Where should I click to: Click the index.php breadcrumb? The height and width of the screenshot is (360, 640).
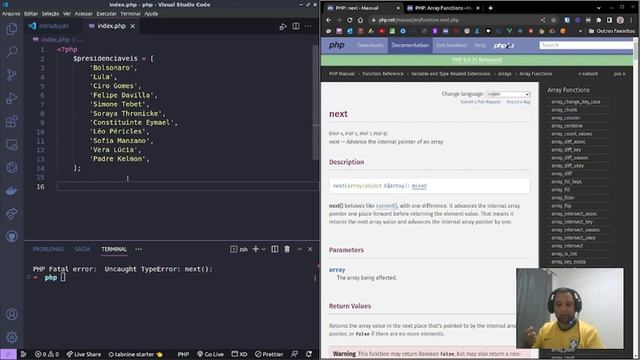(x=55, y=40)
